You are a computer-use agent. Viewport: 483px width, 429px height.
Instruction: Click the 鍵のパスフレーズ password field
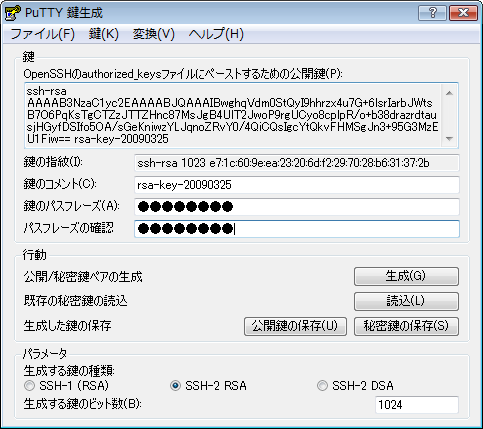tap(297, 207)
